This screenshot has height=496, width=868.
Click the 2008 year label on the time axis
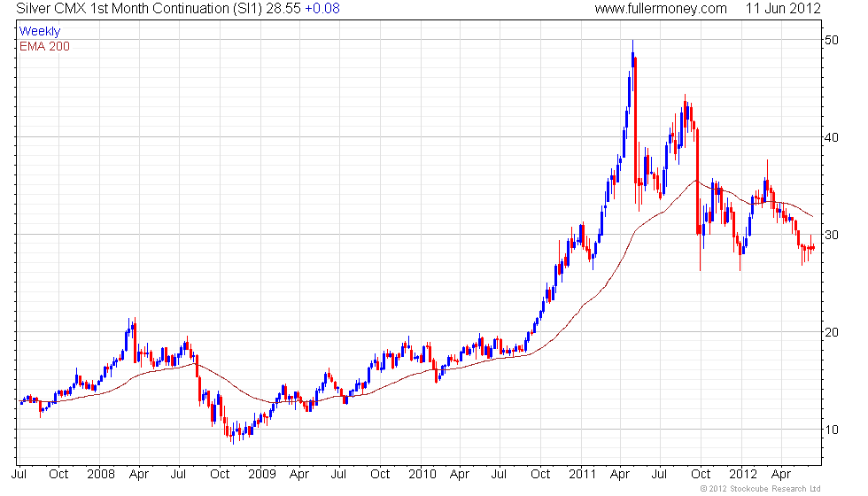click(x=101, y=474)
